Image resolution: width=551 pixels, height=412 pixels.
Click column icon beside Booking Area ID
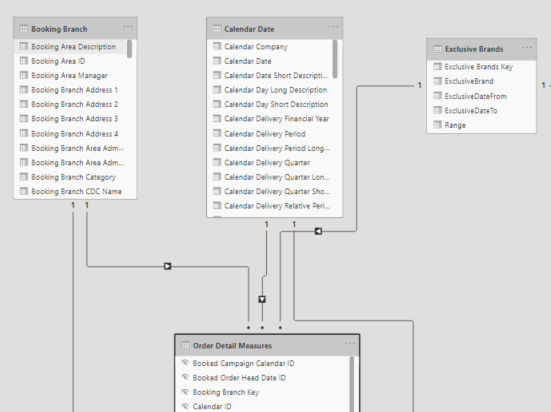[x=24, y=61]
